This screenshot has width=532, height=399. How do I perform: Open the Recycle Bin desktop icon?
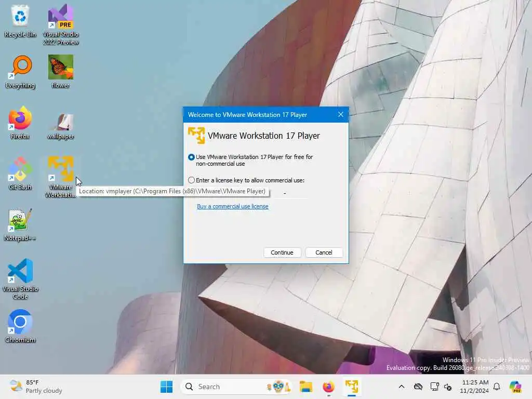click(20, 21)
